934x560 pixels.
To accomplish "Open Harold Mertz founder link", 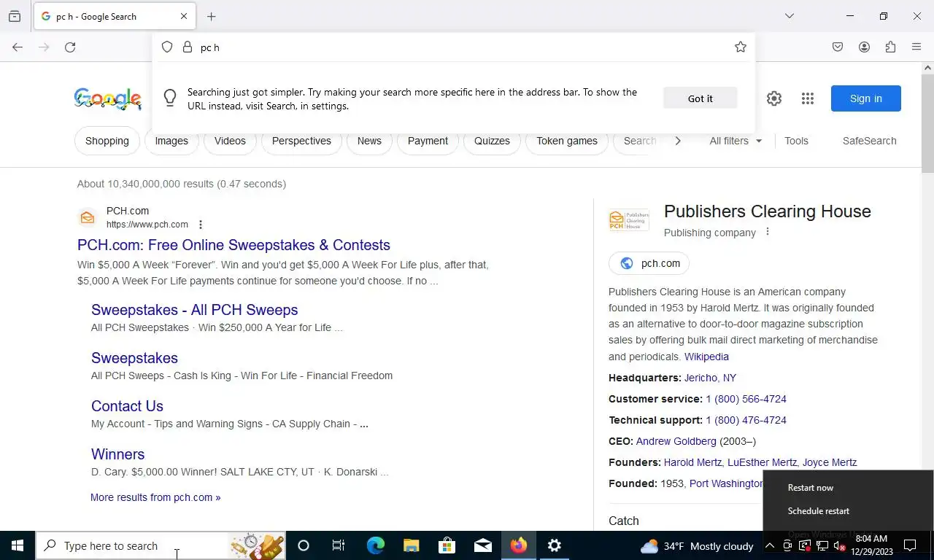I will [x=693, y=462].
